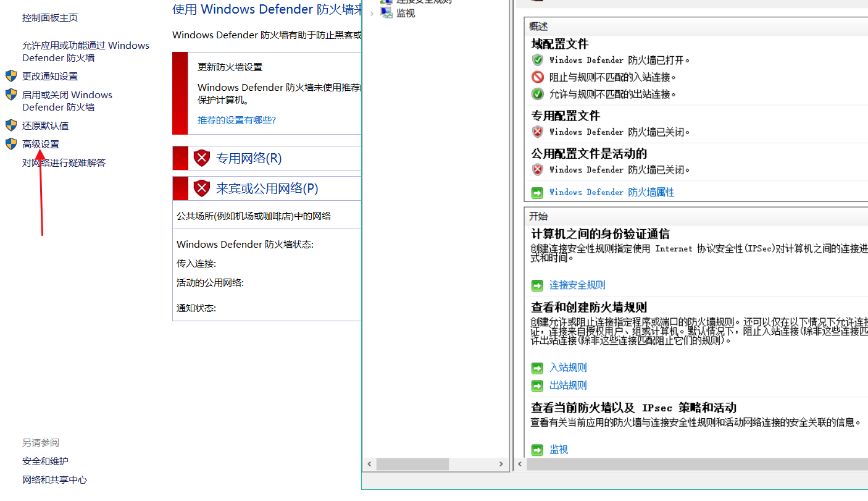The height and width of the screenshot is (501, 868).
Task: Click 计算机之间的身份验证通信 heading
Action: 600,234
